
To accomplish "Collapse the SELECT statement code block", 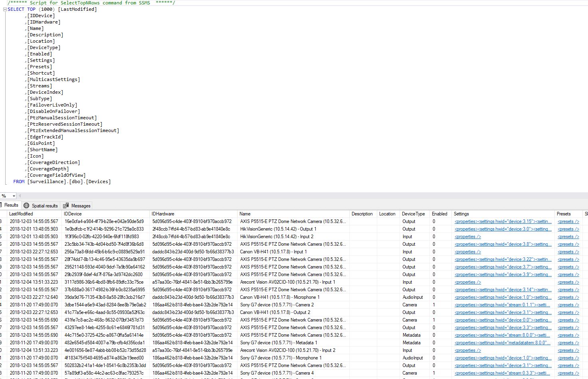I will click(x=5, y=9).
